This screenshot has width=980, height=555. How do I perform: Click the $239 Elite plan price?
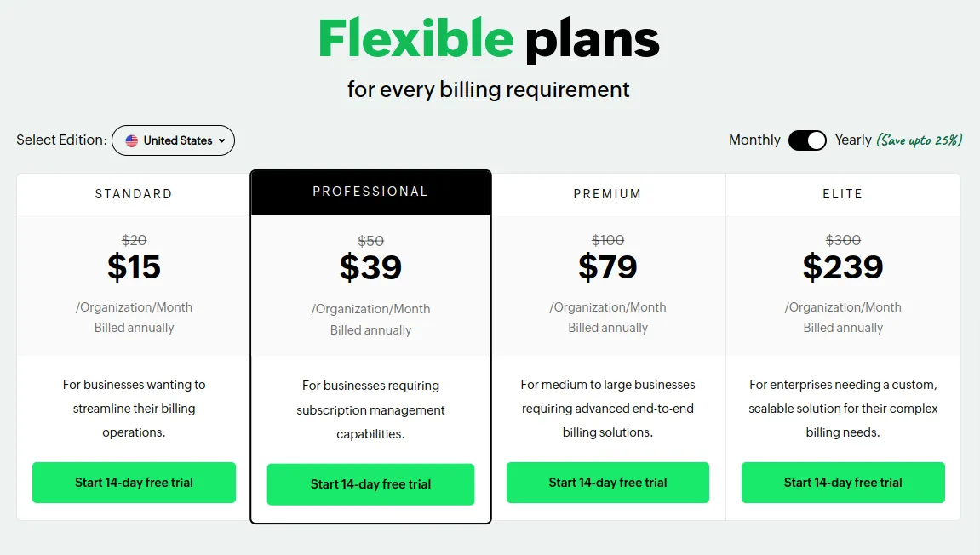[x=843, y=267]
